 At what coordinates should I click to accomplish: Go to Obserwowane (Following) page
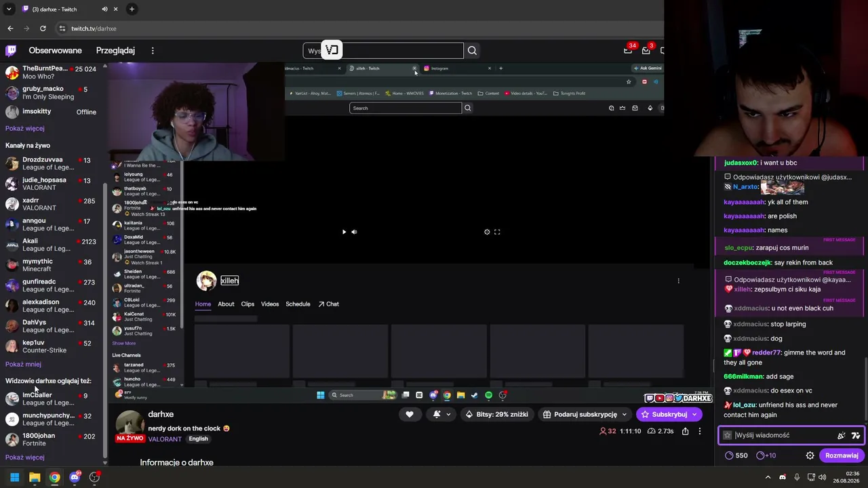point(55,50)
